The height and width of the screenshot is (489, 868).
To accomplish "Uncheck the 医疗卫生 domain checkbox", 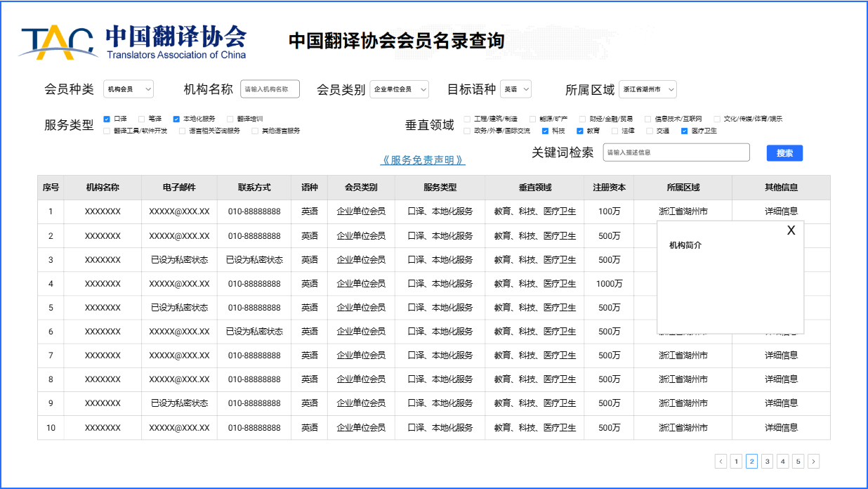I will tap(685, 131).
